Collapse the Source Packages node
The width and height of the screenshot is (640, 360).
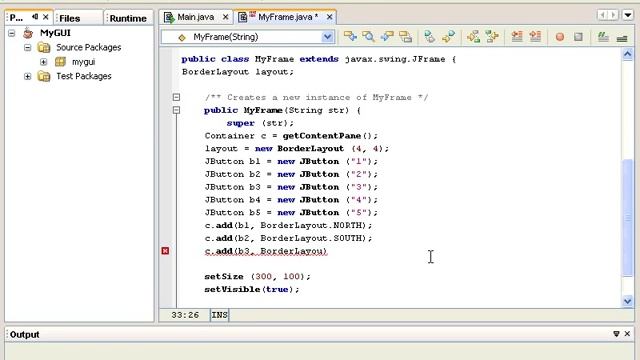pos(27,47)
